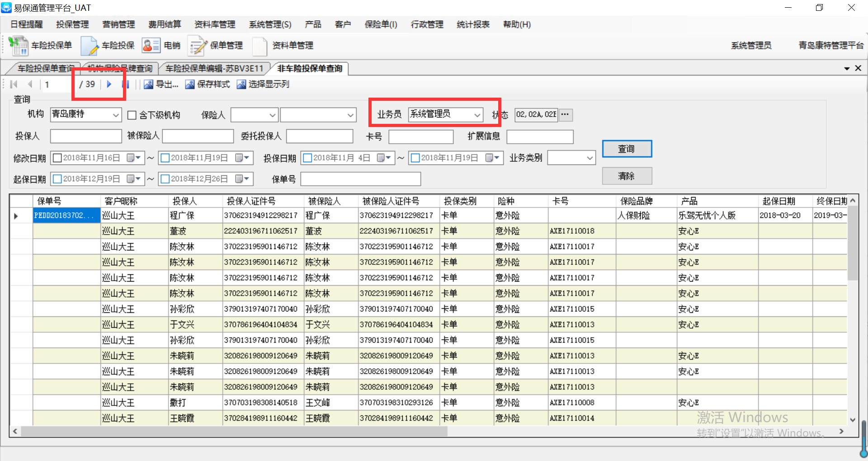
Task: Click the 车险投保 pencil document icon
Action: (89, 46)
